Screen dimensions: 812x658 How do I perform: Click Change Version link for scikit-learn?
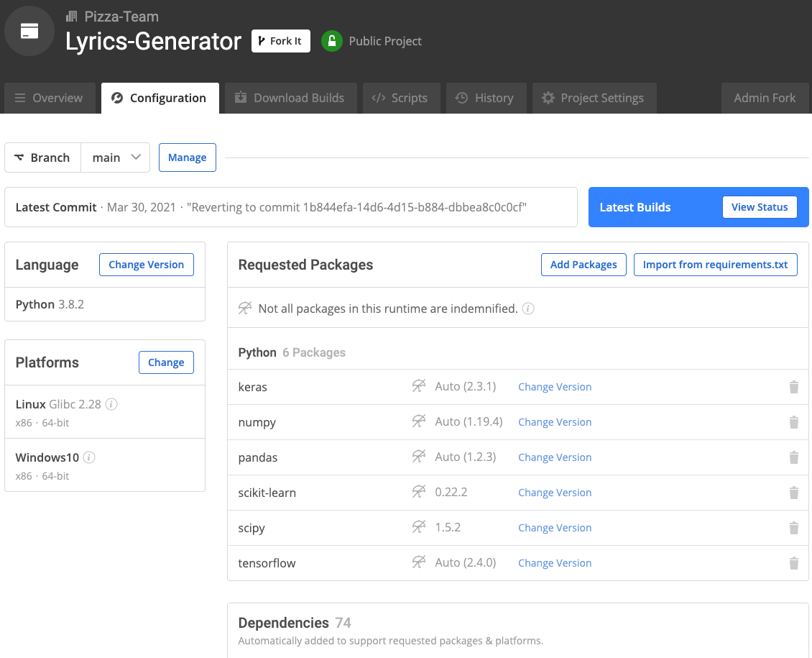point(555,493)
